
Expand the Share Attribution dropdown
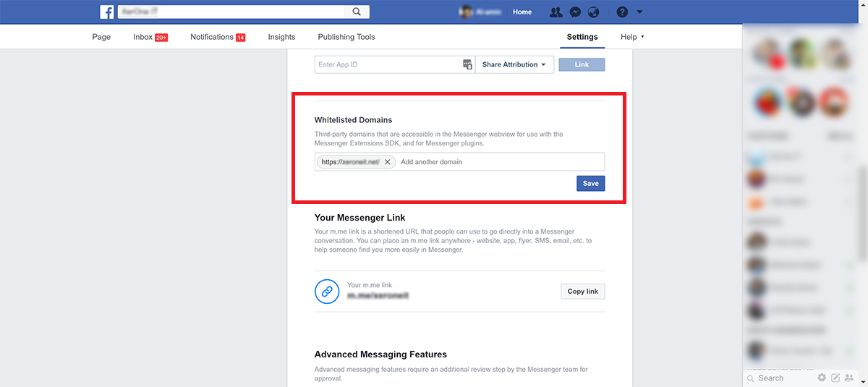pyautogui.click(x=514, y=65)
